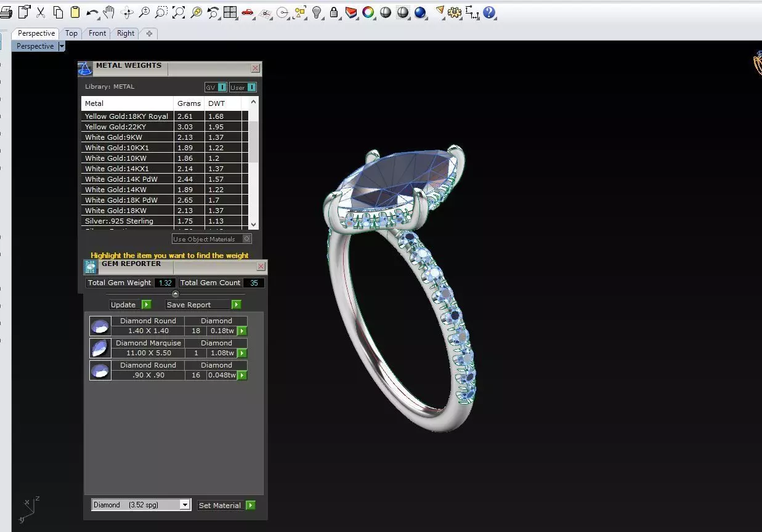Click the Update button in Gem Reporter
This screenshot has width=762, height=532.
click(130, 304)
